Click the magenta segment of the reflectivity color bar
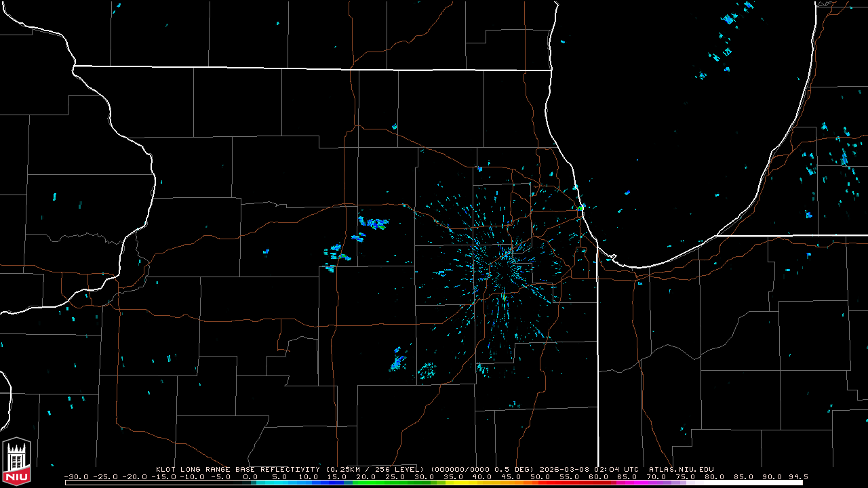Screen dimensions: 868x488 click(631, 483)
